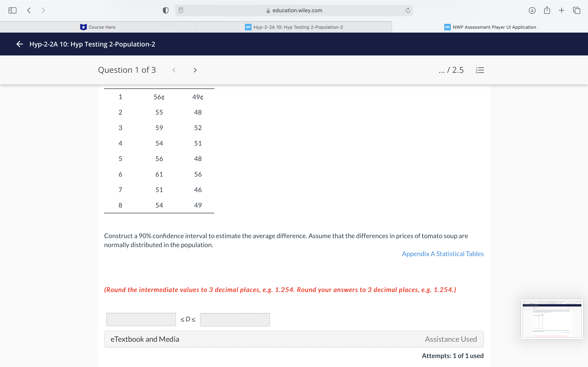Image resolution: width=588 pixels, height=367 pixels.
Task: Click the Share icon in the toolbar
Action: point(547,10)
